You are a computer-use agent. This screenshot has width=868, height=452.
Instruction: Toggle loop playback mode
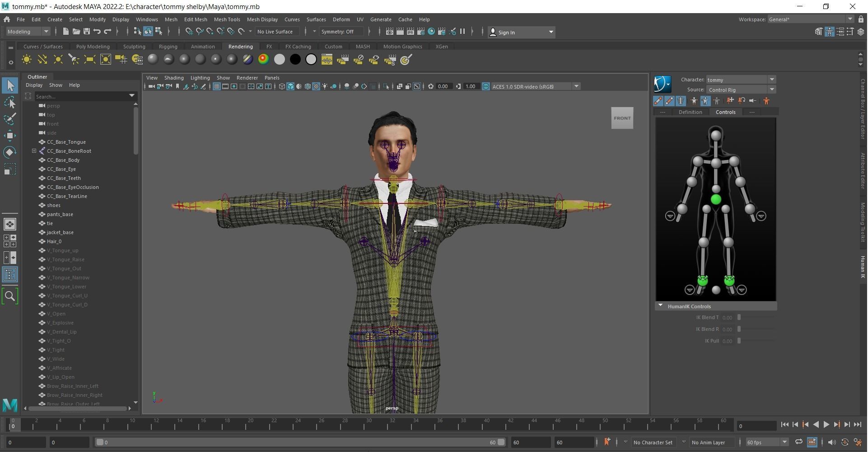point(799,443)
